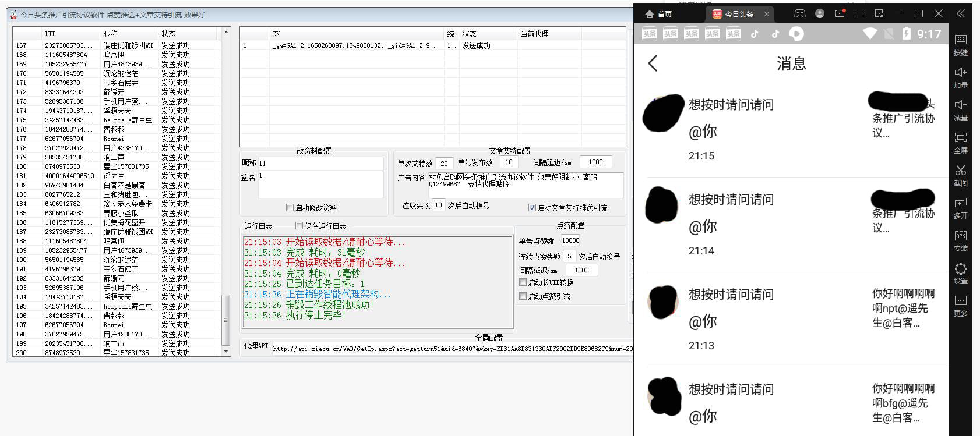
Task: Select row 176 贵叔叔 in user list
Action: (x=115, y=129)
